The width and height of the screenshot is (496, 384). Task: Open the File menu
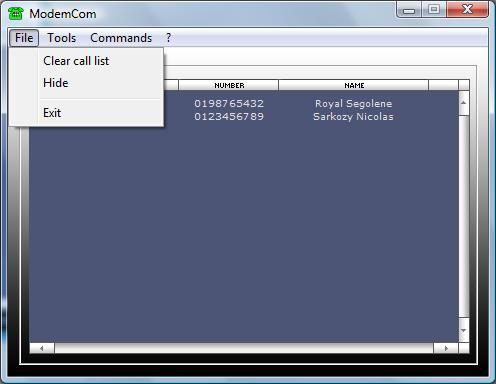[24, 38]
